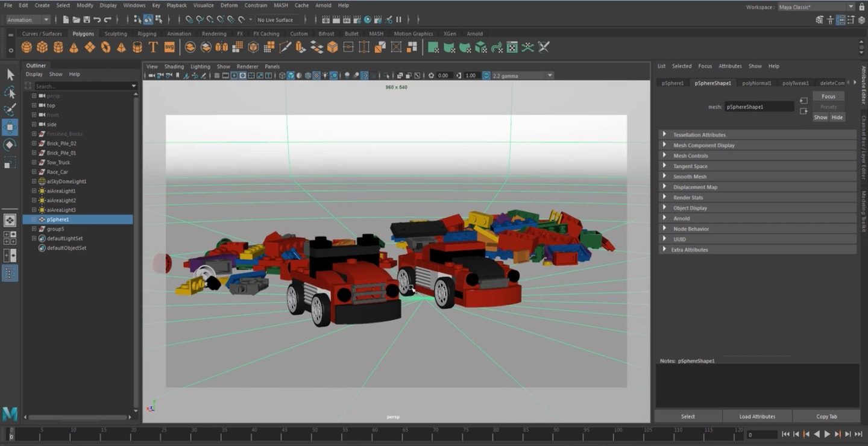Switch to the Sculpting shelf tab
This screenshot has width=868, height=446.
[x=116, y=34]
